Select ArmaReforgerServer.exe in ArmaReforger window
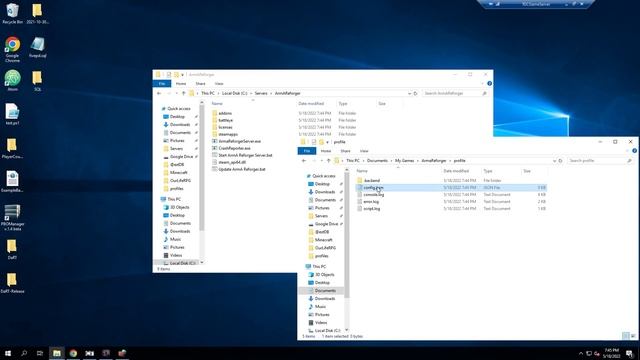The height and width of the screenshot is (360, 640). click(x=239, y=141)
